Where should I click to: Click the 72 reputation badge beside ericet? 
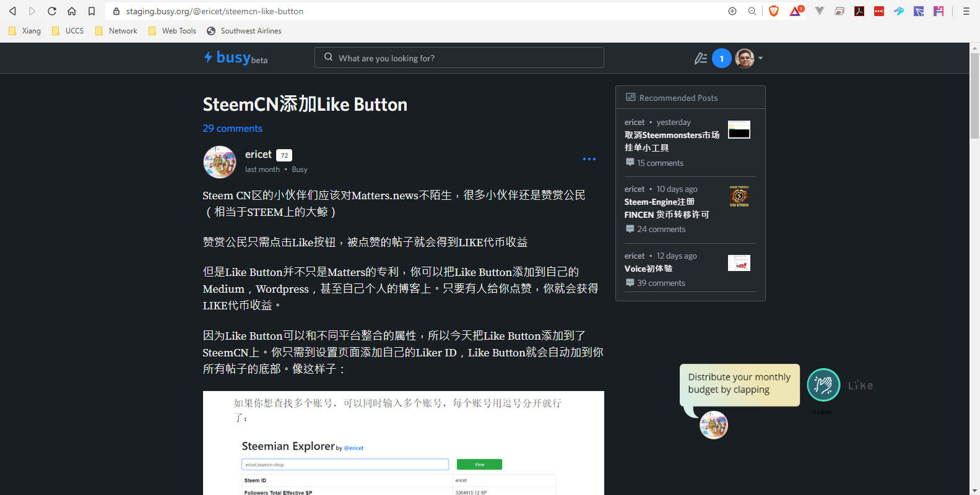tap(284, 155)
